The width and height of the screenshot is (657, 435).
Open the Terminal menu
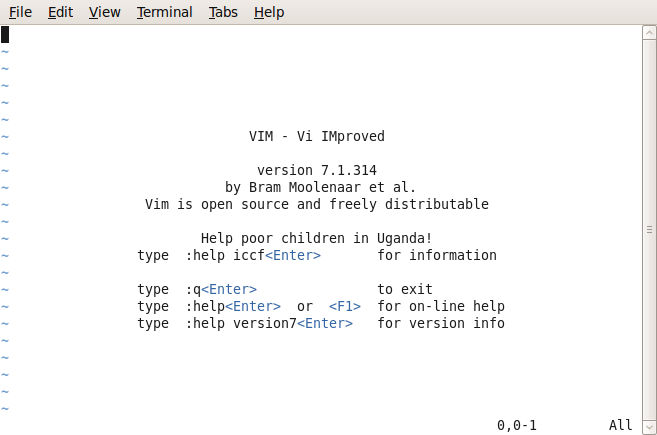coord(164,12)
